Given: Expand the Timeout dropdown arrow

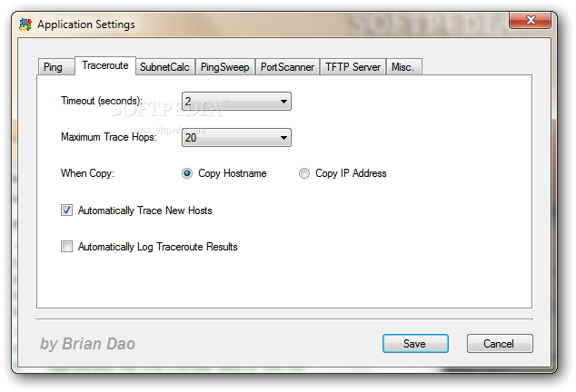Looking at the screenshot, I should coord(283,102).
